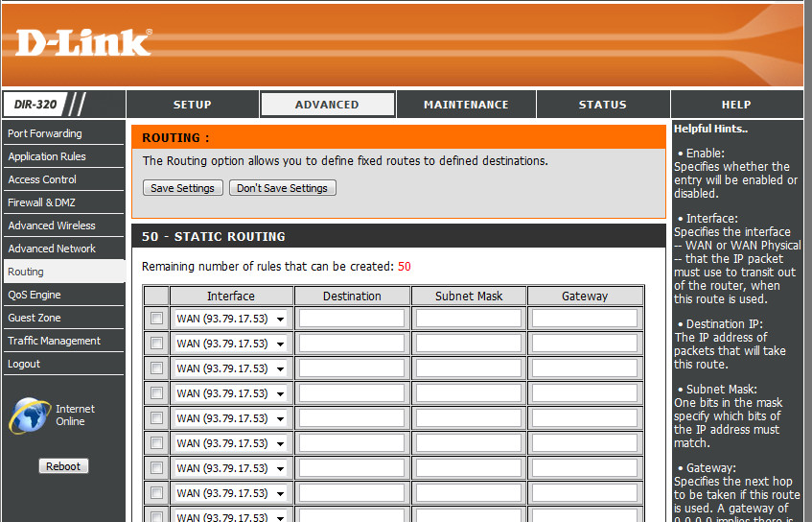The image size is (812, 522).
Task: Click the Subnet Mask column header
Action: point(469,296)
